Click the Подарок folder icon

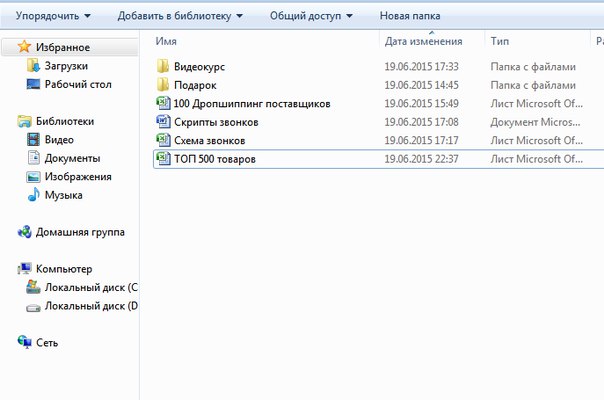(x=164, y=85)
